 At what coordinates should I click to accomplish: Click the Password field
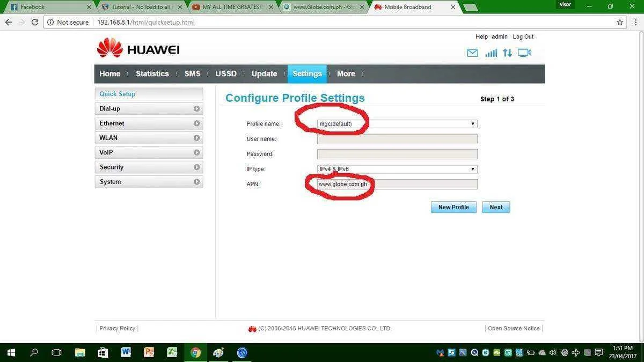click(397, 154)
